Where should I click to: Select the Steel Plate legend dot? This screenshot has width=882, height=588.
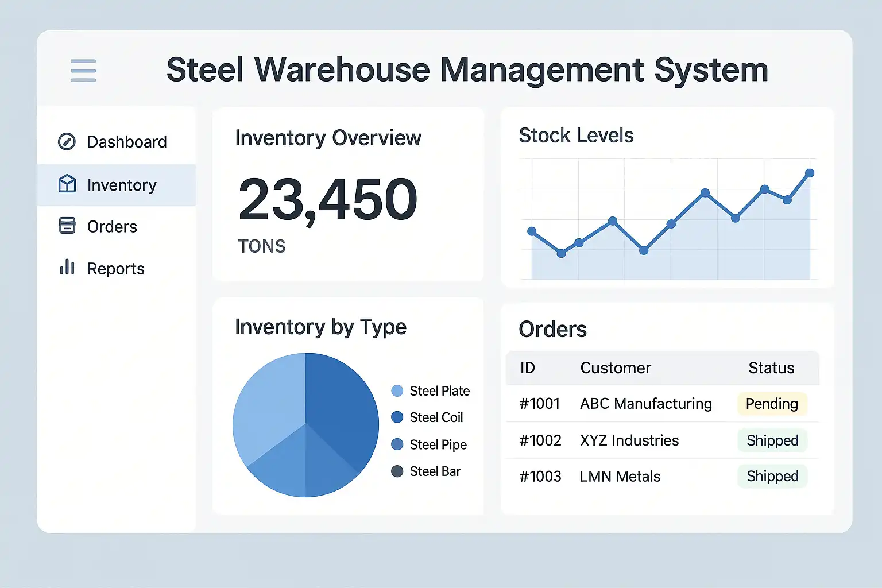(397, 391)
